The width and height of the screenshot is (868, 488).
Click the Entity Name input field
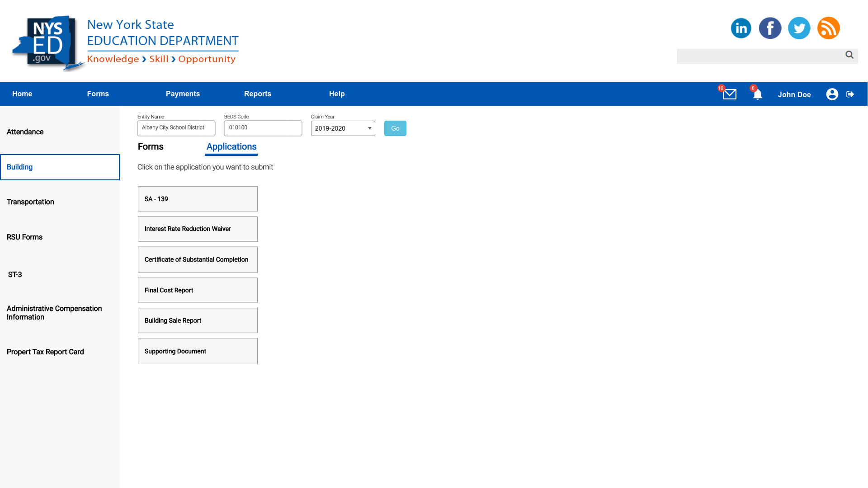[x=176, y=128]
